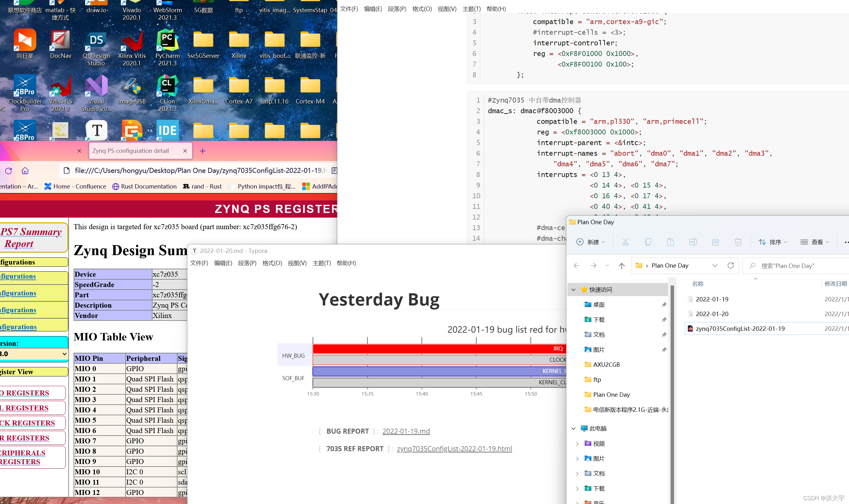
Task: Launch PyCharm 2021.3 desktop shortcut
Action: (167, 48)
